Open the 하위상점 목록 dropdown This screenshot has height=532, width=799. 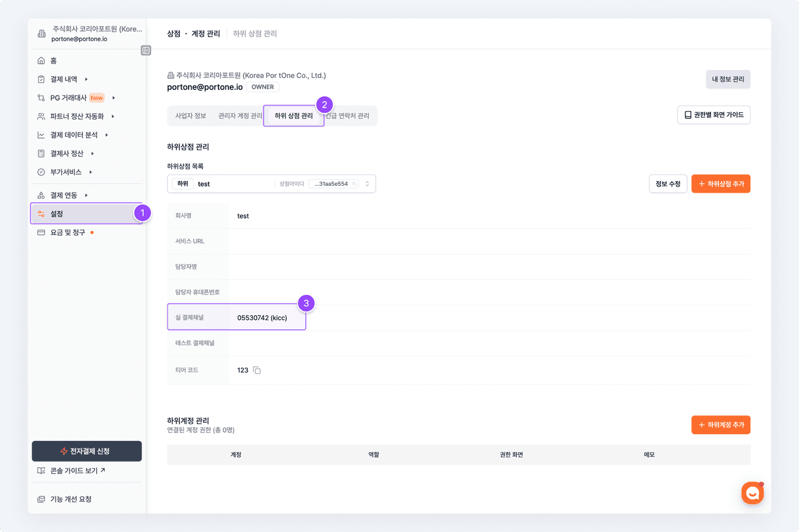click(367, 184)
